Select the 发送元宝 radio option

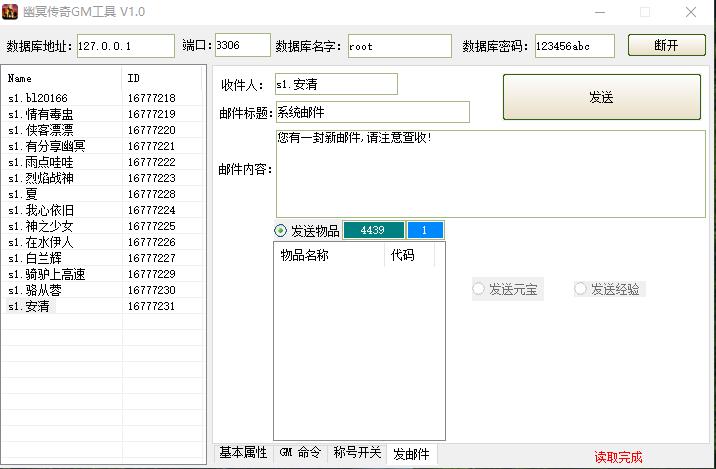tap(479, 289)
